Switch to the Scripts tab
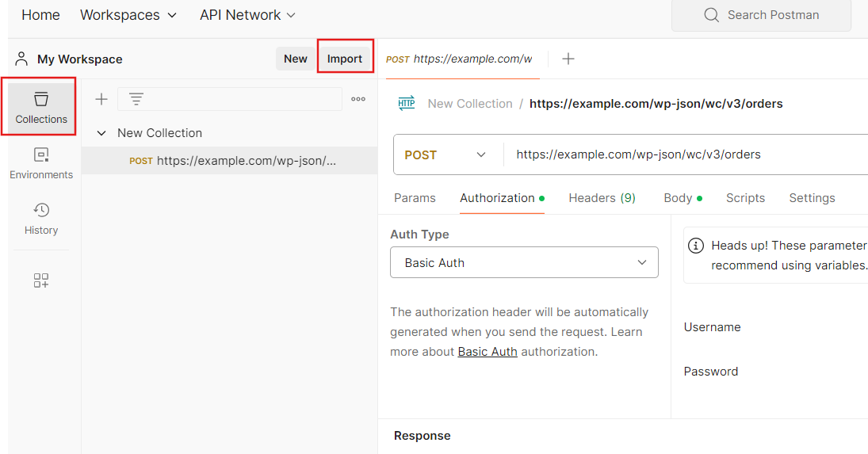The height and width of the screenshot is (454, 868). coord(745,198)
